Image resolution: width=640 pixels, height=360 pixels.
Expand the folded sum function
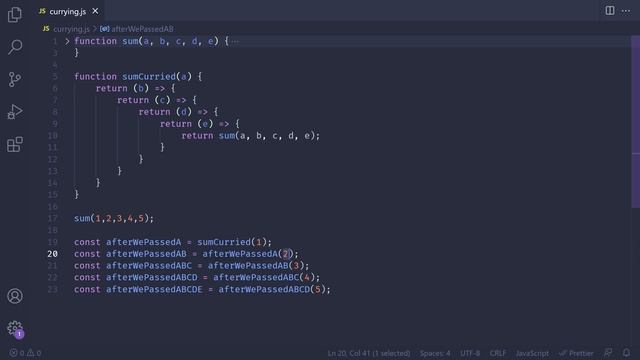click(67, 41)
